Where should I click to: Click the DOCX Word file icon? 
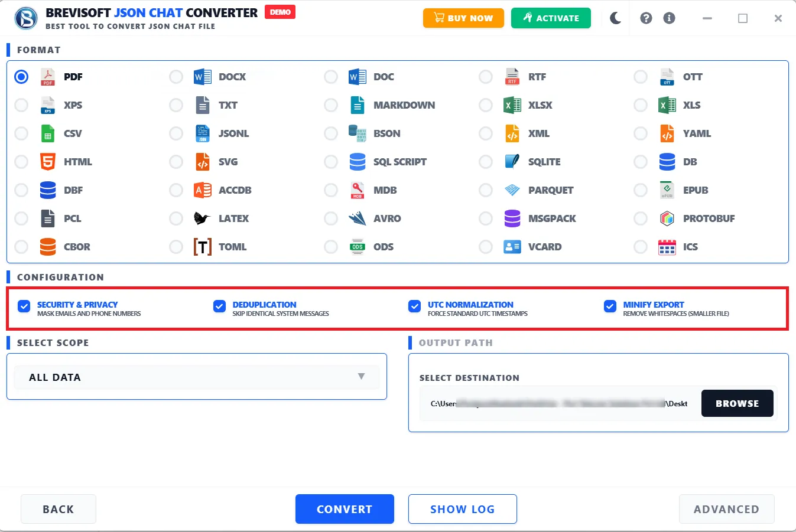203,77
